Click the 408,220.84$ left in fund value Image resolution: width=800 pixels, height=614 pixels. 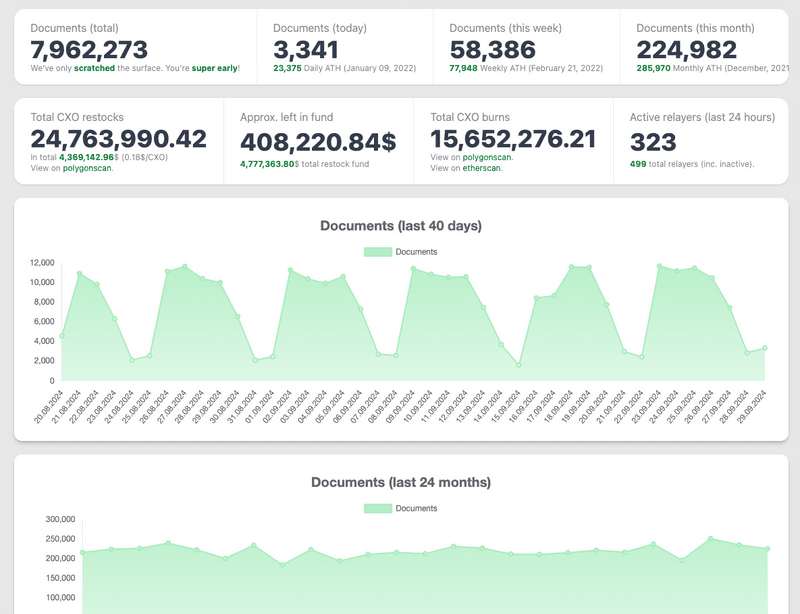[x=318, y=142]
